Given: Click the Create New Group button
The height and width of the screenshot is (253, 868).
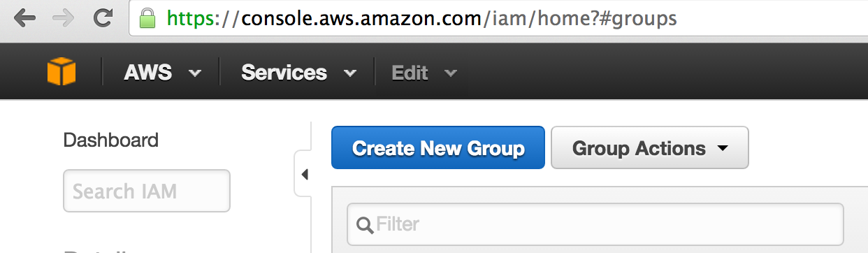Looking at the screenshot, I should pos(437,147).
